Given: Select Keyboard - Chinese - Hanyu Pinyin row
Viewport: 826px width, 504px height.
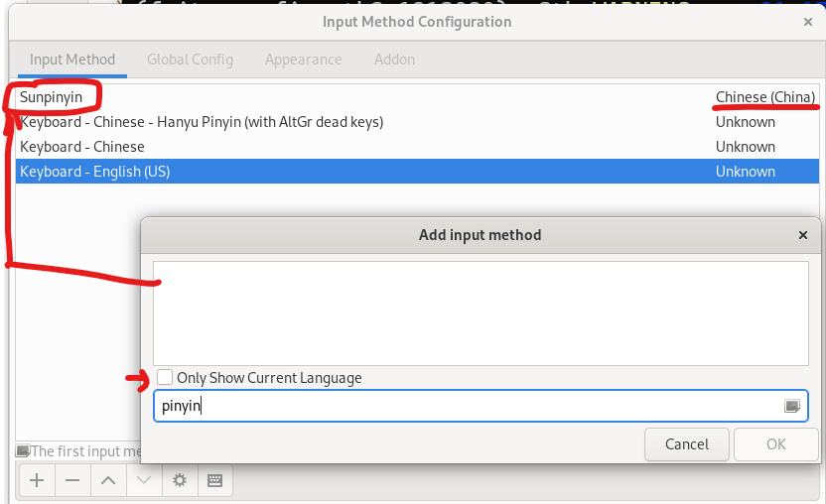Looking at the screenshot, I should (x=417, y=122).
